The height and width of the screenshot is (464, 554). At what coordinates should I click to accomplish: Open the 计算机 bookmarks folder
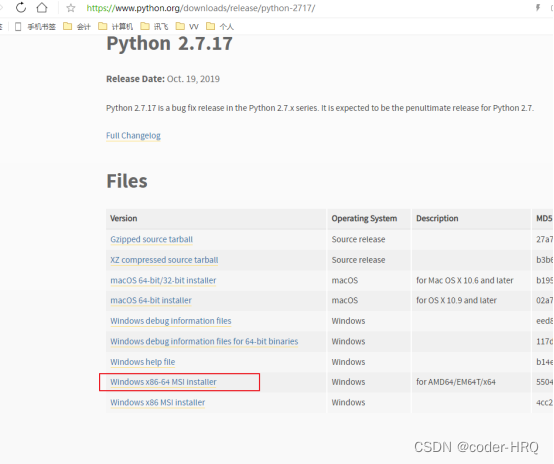tap(115, 27)
